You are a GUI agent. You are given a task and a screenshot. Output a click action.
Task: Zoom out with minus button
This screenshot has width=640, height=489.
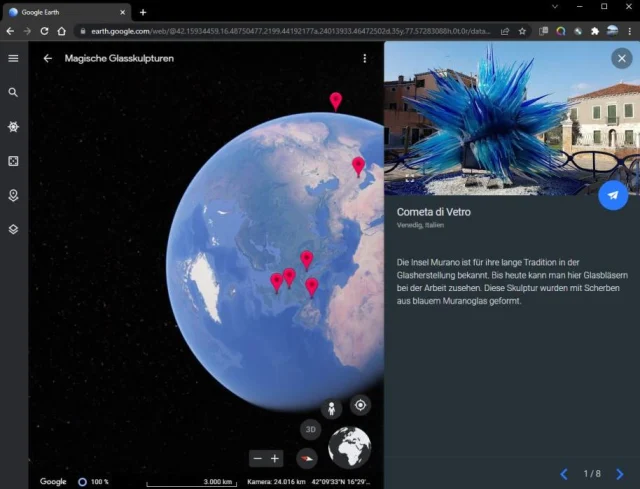tap(257, 458)
